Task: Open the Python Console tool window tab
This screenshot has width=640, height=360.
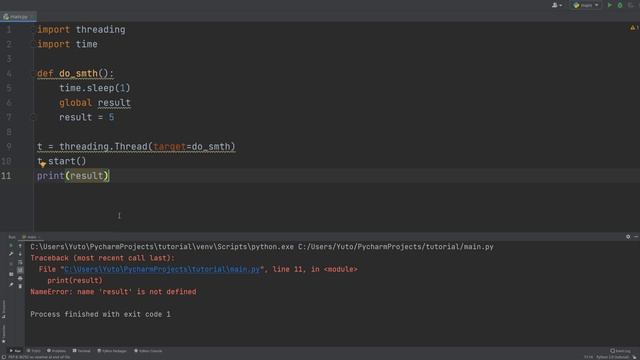Action: (x=148, y=351)
